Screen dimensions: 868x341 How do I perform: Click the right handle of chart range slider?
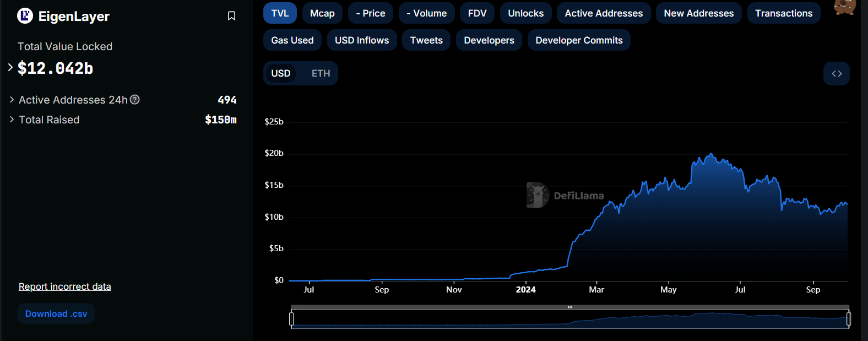click(x=849, y=318)
